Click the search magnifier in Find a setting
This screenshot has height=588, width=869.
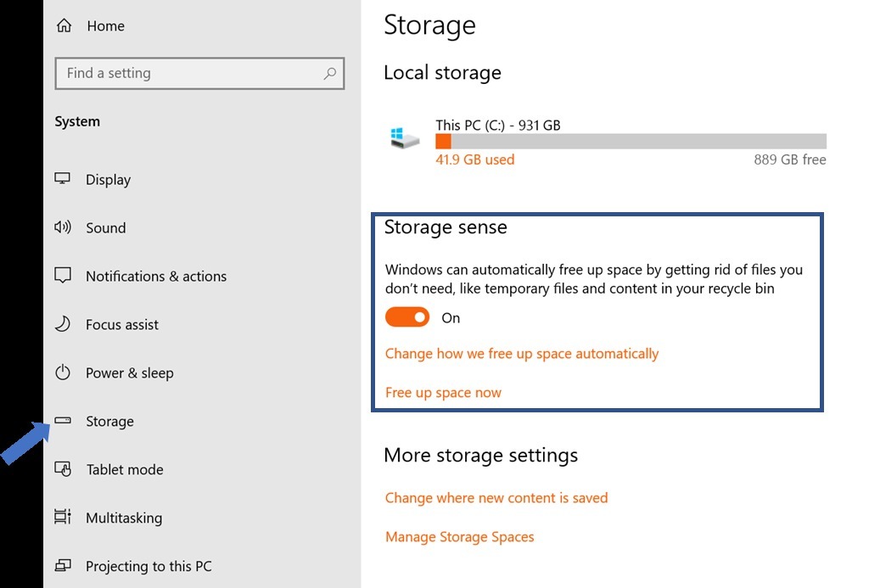coord(330,74)
